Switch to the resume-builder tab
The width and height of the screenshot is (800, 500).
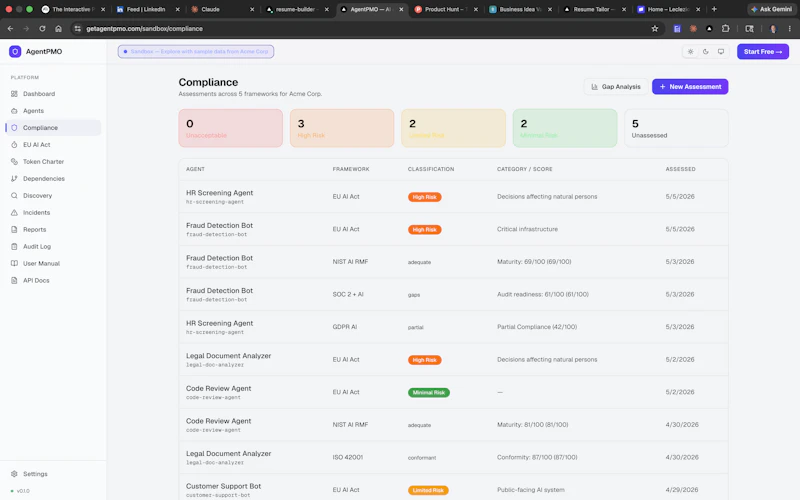(x=295, y=9)
